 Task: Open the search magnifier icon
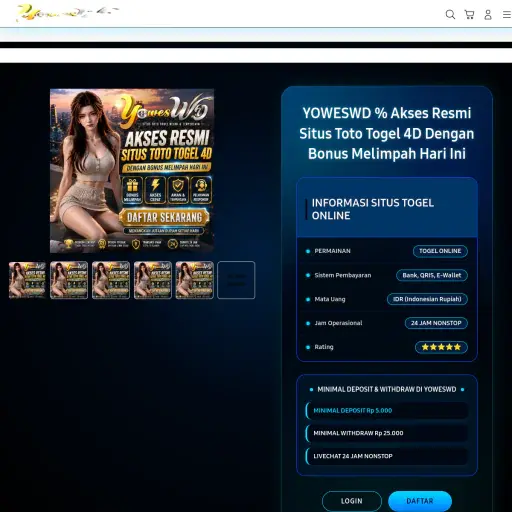450,15
